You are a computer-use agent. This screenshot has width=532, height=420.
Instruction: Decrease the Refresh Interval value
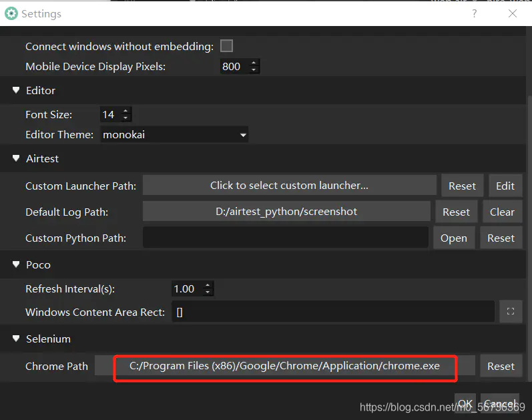[x=208, y=292]
